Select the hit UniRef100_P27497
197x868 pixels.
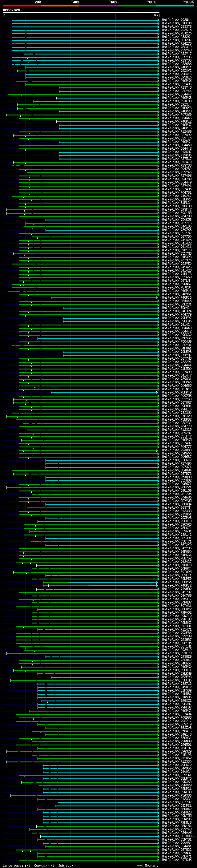176,443
